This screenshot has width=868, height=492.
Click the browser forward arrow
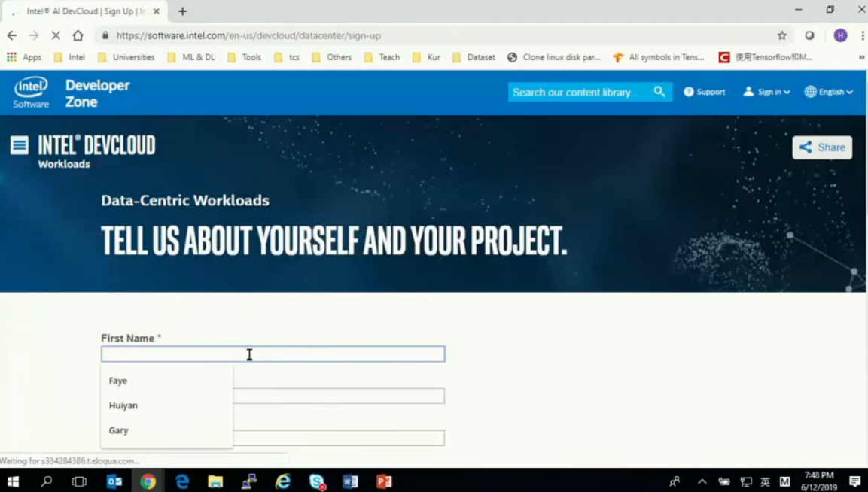coord(34,35)
